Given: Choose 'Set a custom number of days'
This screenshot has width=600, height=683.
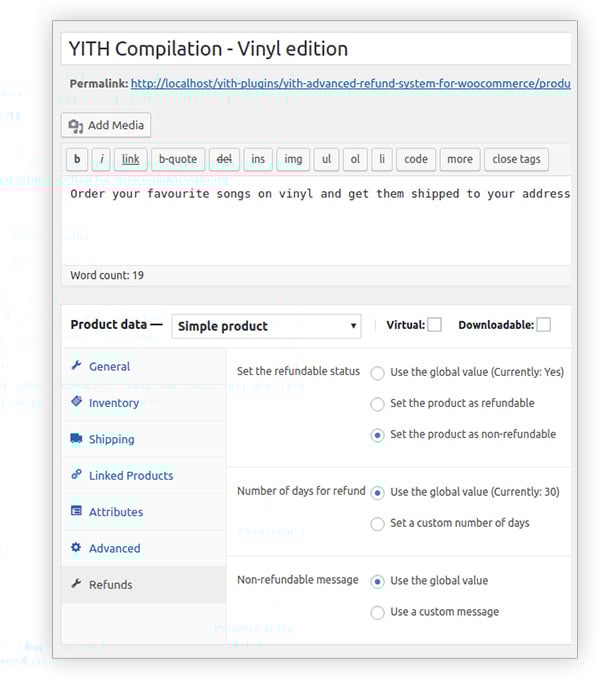Looking at the screenshot, I should [x=377, y=523].
